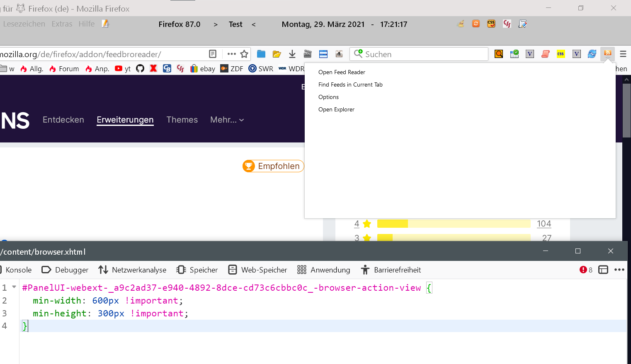Click the clapperboard toolbar icon
Screen dimensions: 631x364
(308, 54)
